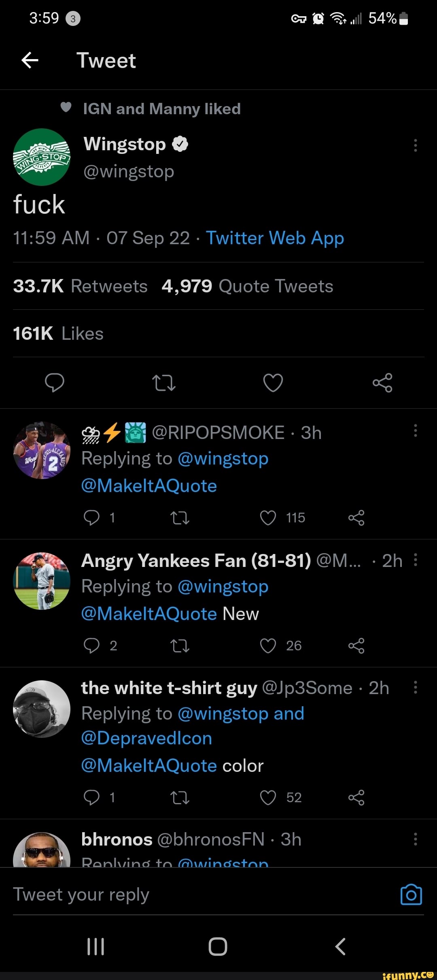Share the main Wingstop tweet
The width and height of the screenshot is (437, 980).
pos(382,383)
